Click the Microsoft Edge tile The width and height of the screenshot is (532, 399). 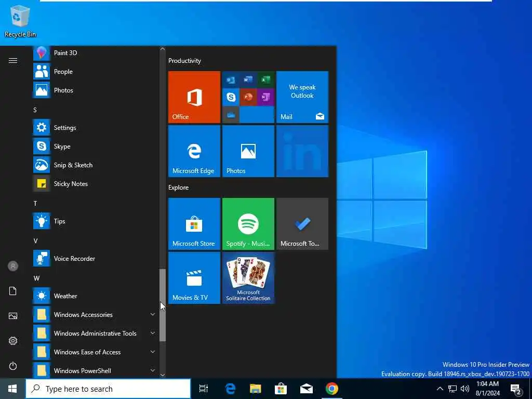pyautogui.click(x=194, y=151)
